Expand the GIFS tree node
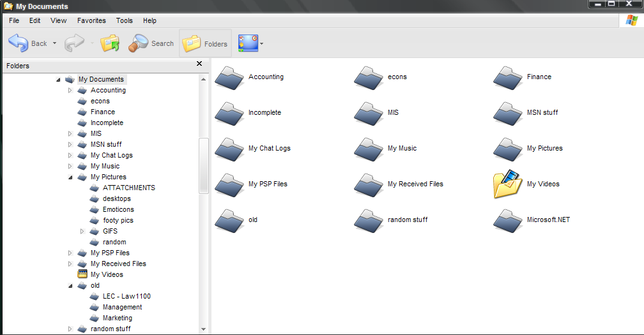Viewport: 644px width, 335px height. [x=82, y=232]
